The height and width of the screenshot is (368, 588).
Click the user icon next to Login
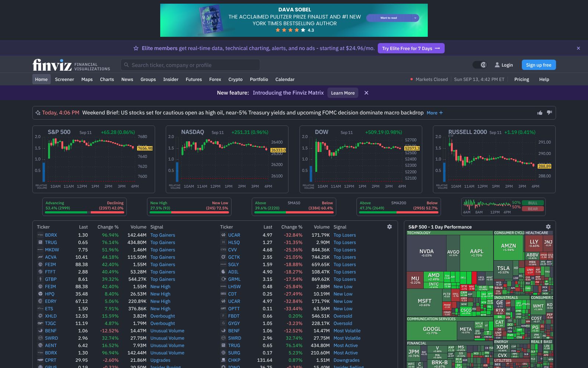pos(497,65)
